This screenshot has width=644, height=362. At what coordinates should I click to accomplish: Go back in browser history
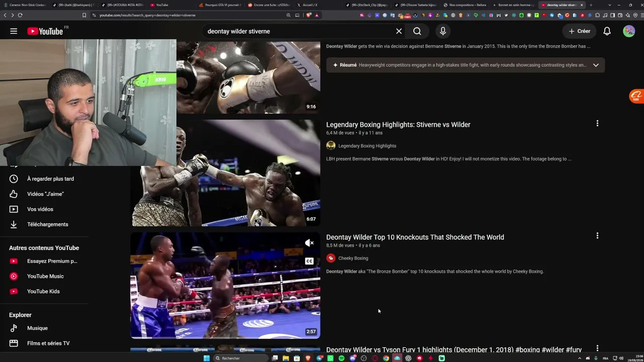(5, 15)
